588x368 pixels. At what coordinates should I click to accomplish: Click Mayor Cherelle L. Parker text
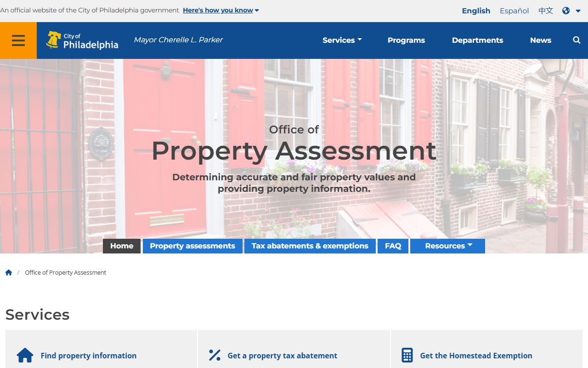(x=178, y=40)
